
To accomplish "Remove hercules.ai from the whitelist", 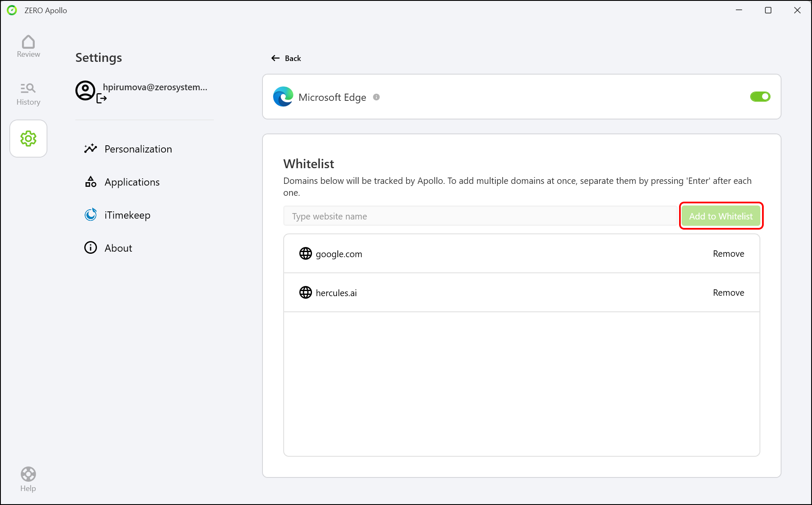I will 728,292.
